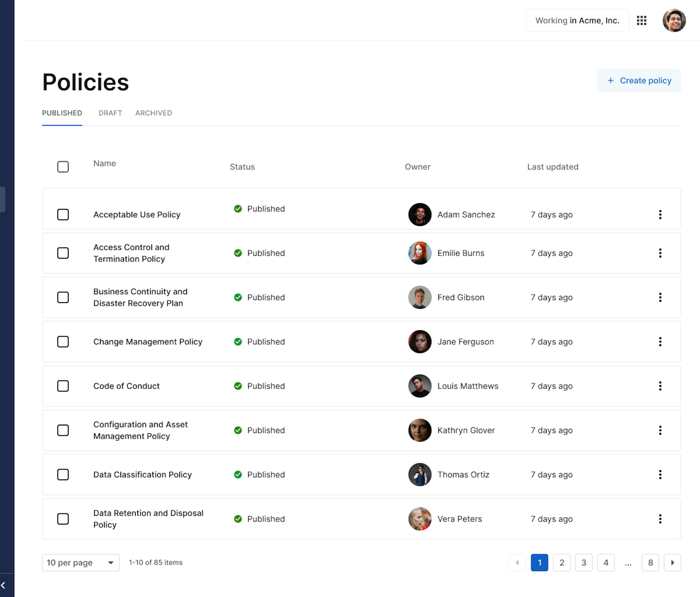Expand the 10 per page dropdown
700x597 pixels.
(80, 563)
